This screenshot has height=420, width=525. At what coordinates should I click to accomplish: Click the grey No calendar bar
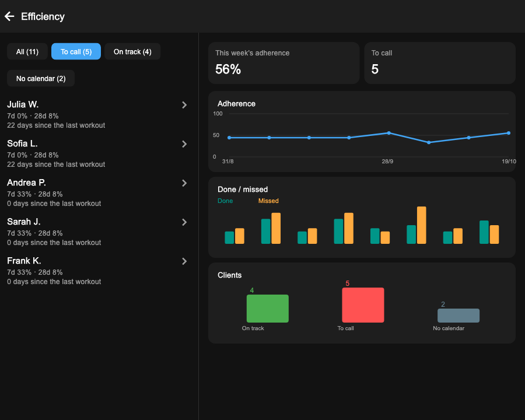pyautogui.click(x=459, y=316)
